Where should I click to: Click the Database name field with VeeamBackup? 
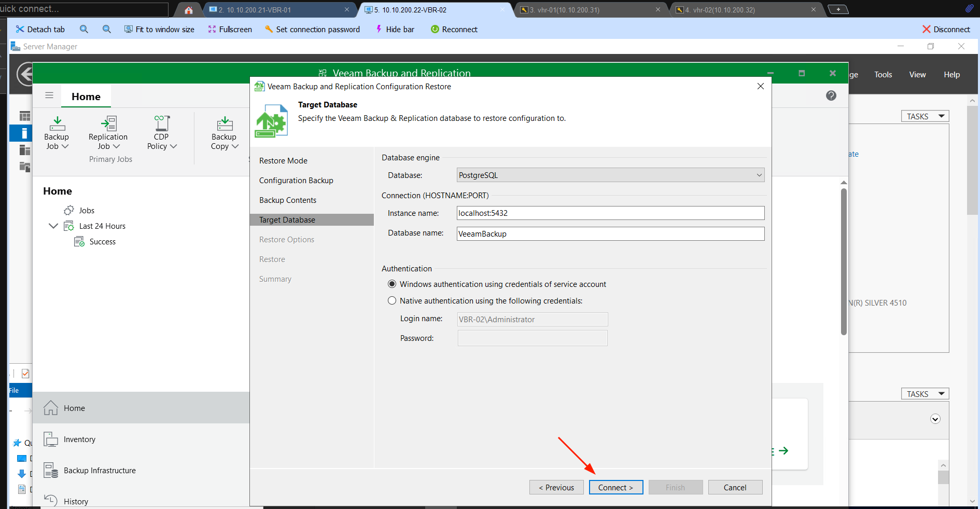click(610, 233)
